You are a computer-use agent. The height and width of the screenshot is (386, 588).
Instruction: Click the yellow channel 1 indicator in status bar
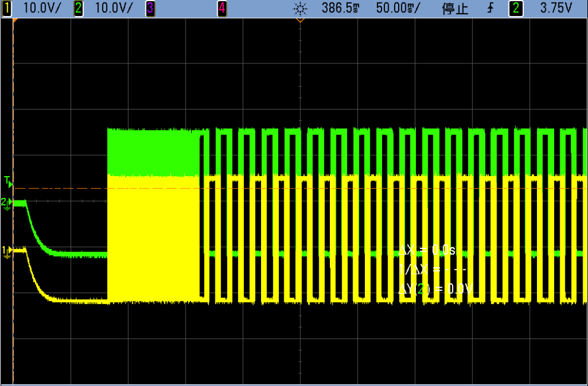click(7, 8)
